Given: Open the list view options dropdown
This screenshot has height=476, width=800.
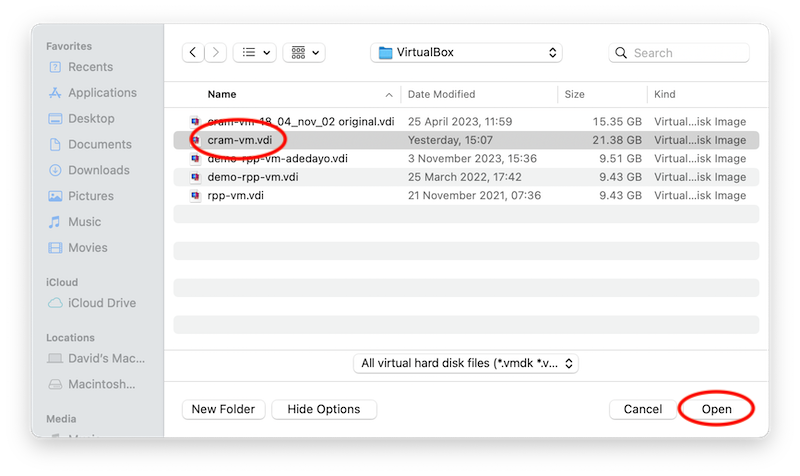Looking at the screenshot, I should 255,53.
